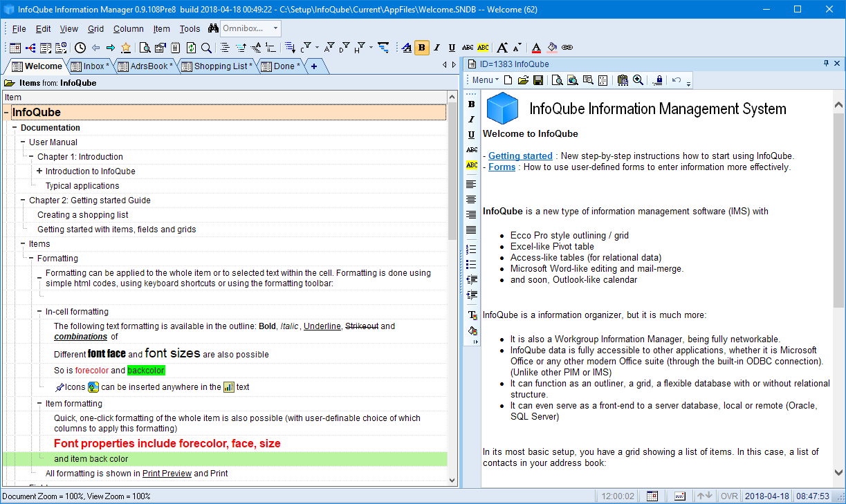Click the green refresh page icon
This screenshot has height=504, width=846.
point(191,48)
